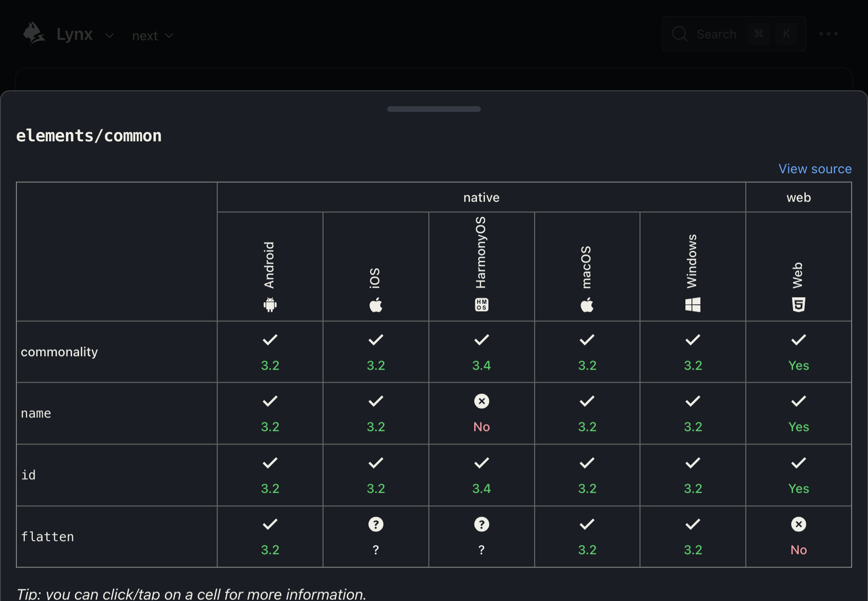Click the Web HTML5 shield icon

coord(798,305)
